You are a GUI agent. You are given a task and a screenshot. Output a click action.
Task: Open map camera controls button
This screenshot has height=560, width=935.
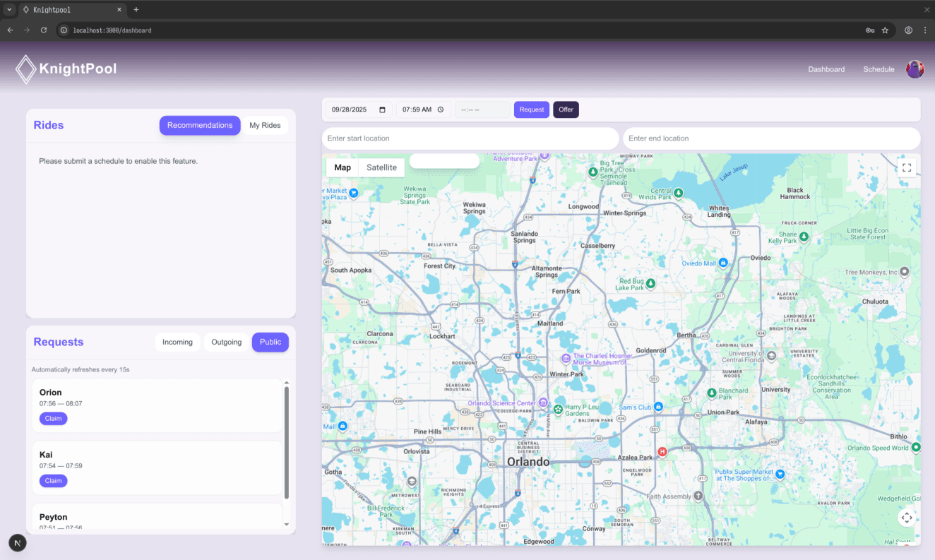click(x=907, y=518)
